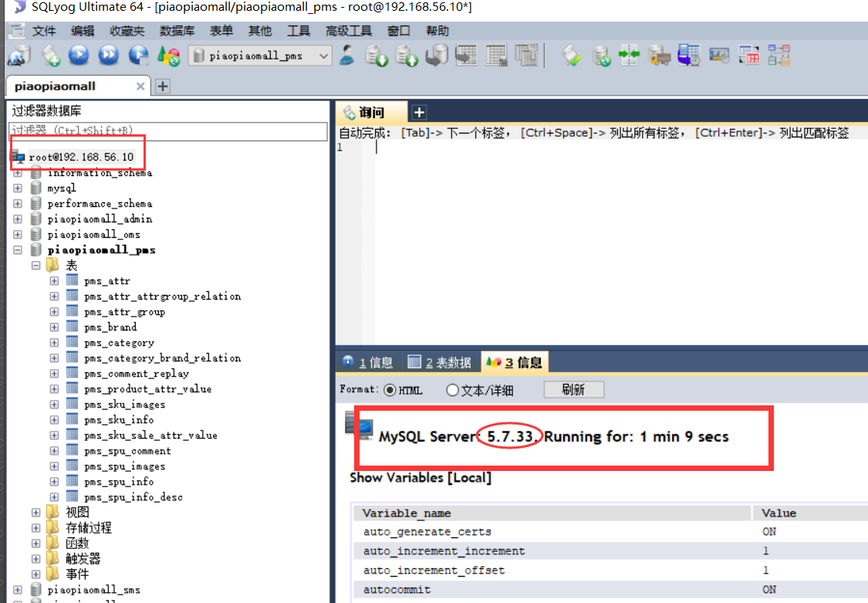Collapse the piaopiaomall_pms database node

pyautogui.click(x=18, y=250)
